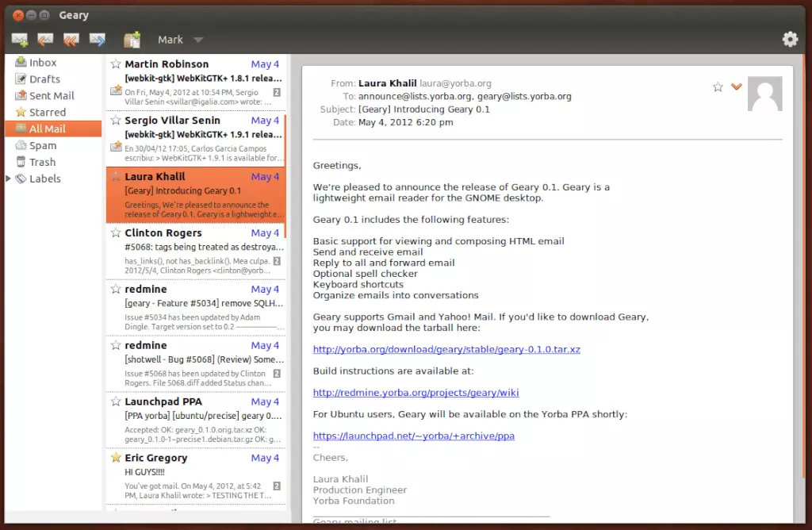Forward the current email

click(x=97, y=39)
